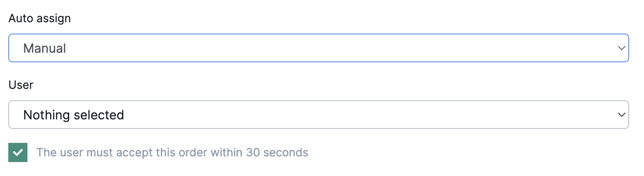Uncheck the 30 seconds acceptance checkbox
The image size is (644, 176).
point(18,152)
